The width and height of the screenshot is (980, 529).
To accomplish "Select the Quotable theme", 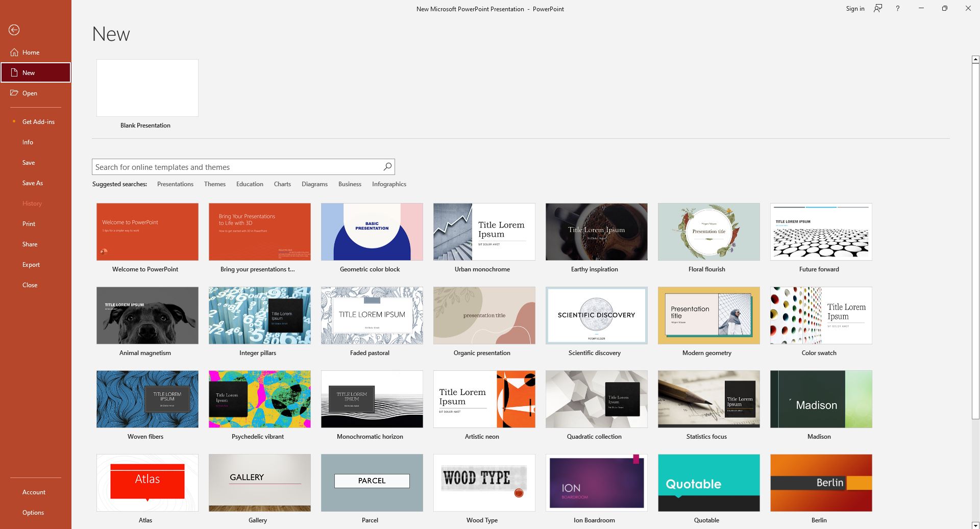I will (709, 483).
